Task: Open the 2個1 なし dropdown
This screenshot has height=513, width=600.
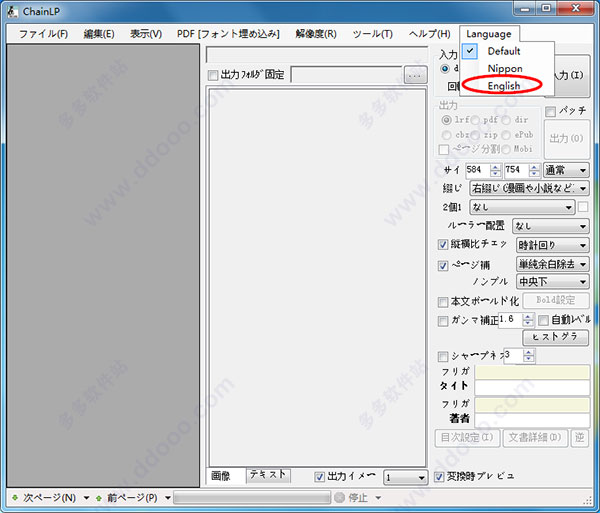Action: point(522,207)
